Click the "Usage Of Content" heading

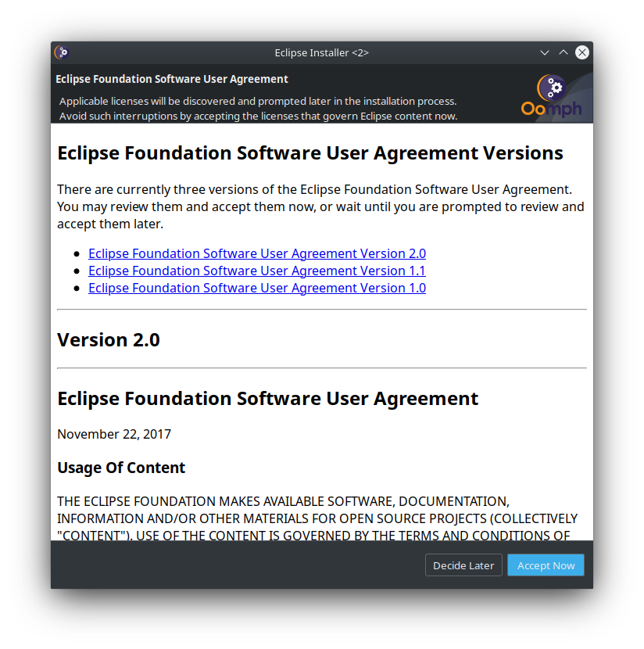121,468
